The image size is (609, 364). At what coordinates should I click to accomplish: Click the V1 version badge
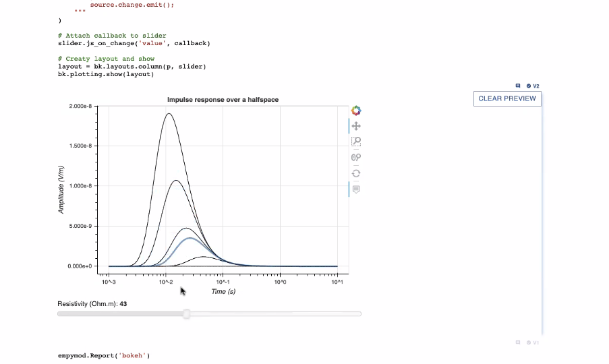pos(533,342)
